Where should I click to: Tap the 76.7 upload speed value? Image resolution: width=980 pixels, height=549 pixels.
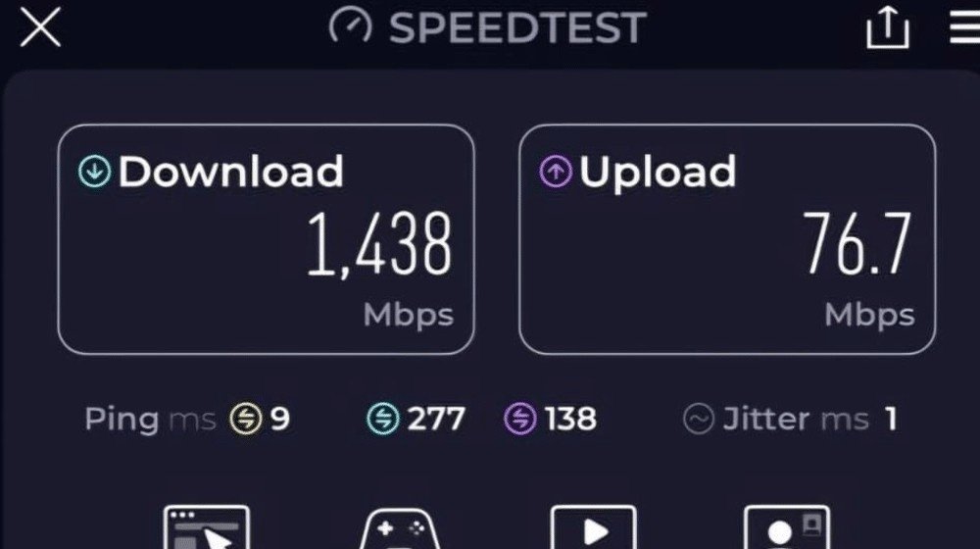857,243
